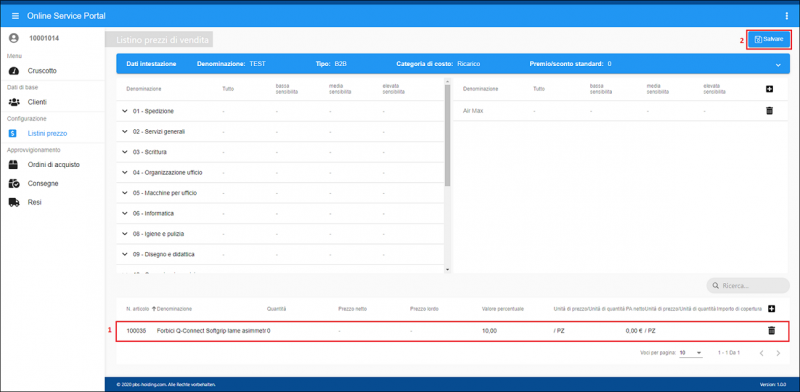This screenshot has height=392, width=800.
Task: Open the Cruscotto menu item
Action: [x=42, y=71]
